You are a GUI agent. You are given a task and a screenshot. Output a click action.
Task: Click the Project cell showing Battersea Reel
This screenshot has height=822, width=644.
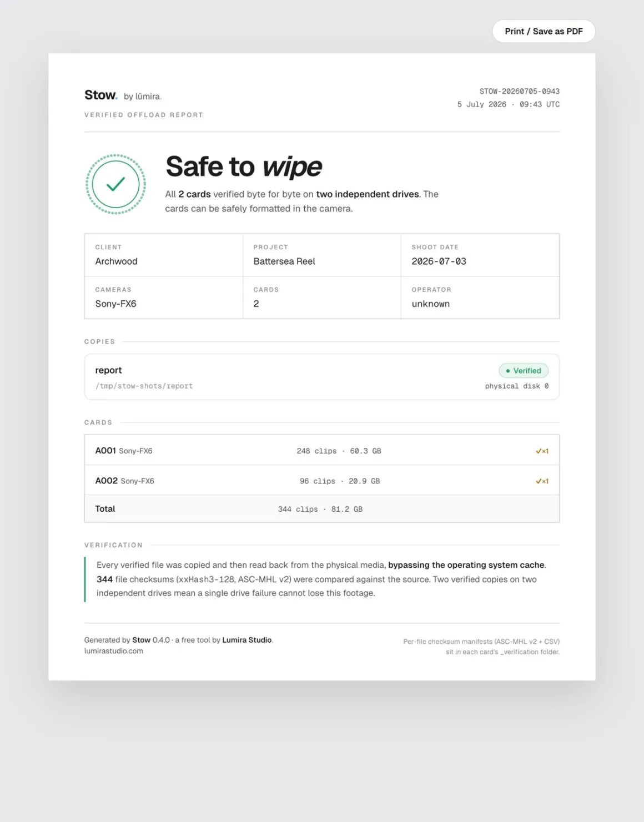pyautogui.click(x=322, y=255)
